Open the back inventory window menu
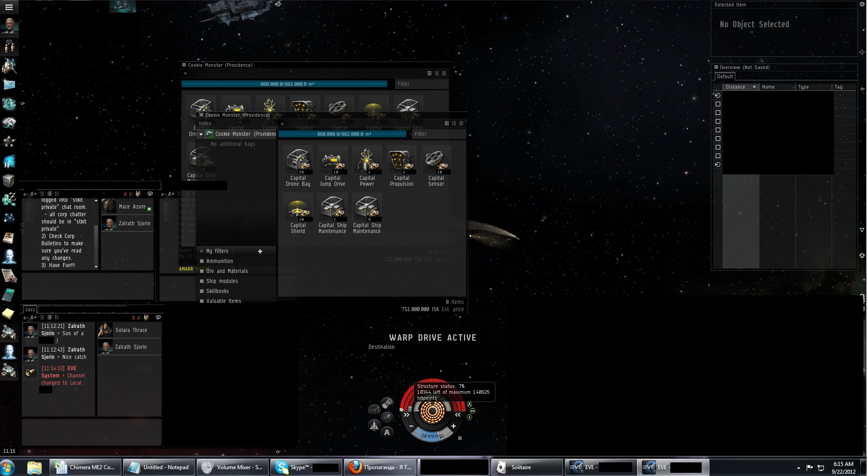Viewport: 868px width, 476px height. point(184,65)
